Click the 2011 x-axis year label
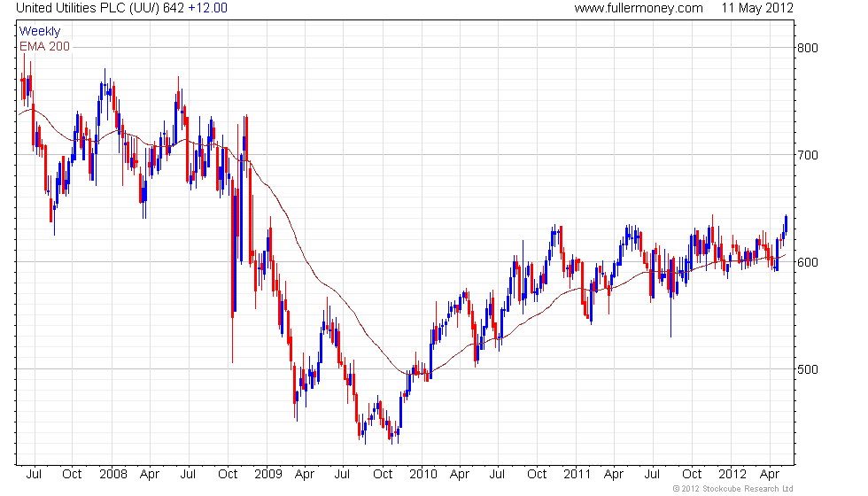Viewport: 868px width, 496px height. (577, 475)
